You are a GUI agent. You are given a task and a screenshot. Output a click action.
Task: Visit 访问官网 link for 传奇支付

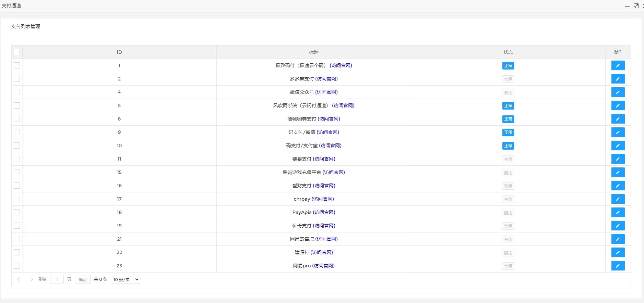[324, 226]
